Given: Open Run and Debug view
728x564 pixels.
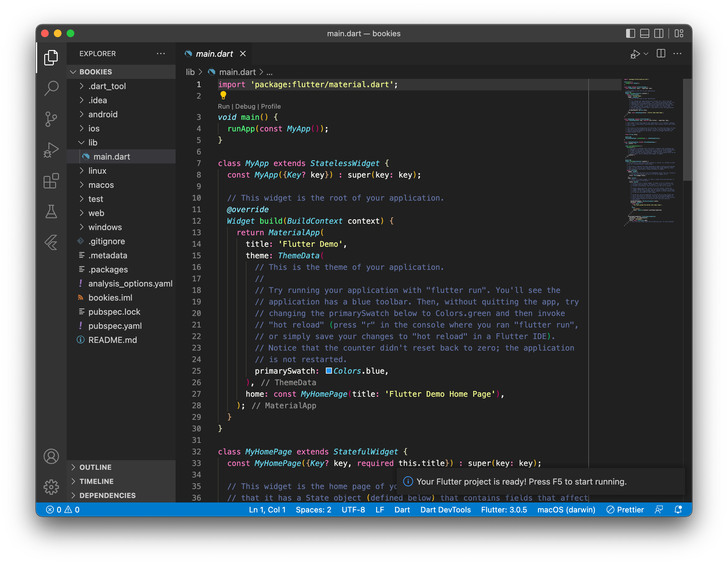Looking at the screenshot, I should pos(51,150).
